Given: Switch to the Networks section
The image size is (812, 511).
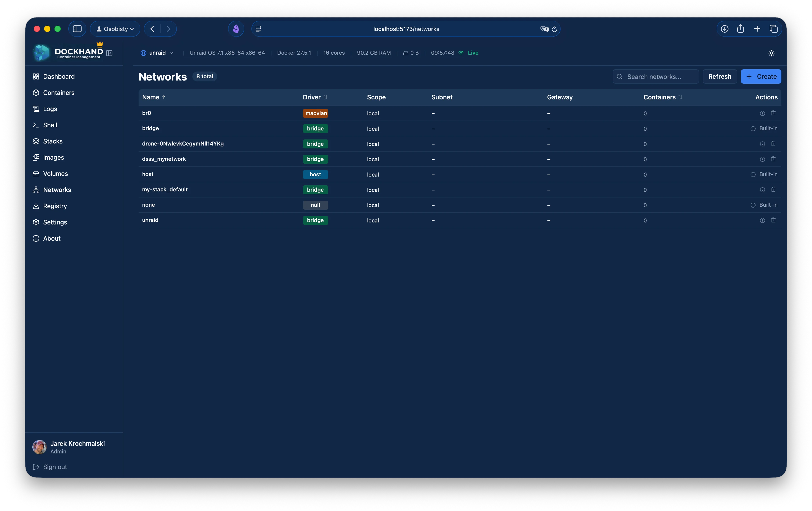Looking at the screenshot, I should pyautogui.click(x=57, y=189).
